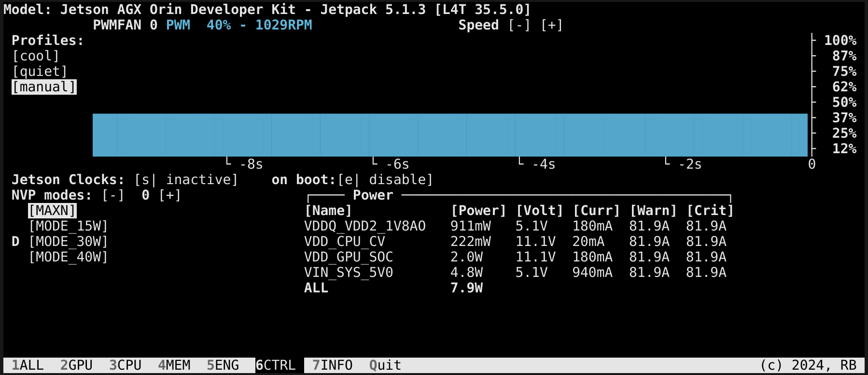Click the VDD_GPU_SOC power rail name
This screenshot has height=375, width=868.
click(349, 257)
